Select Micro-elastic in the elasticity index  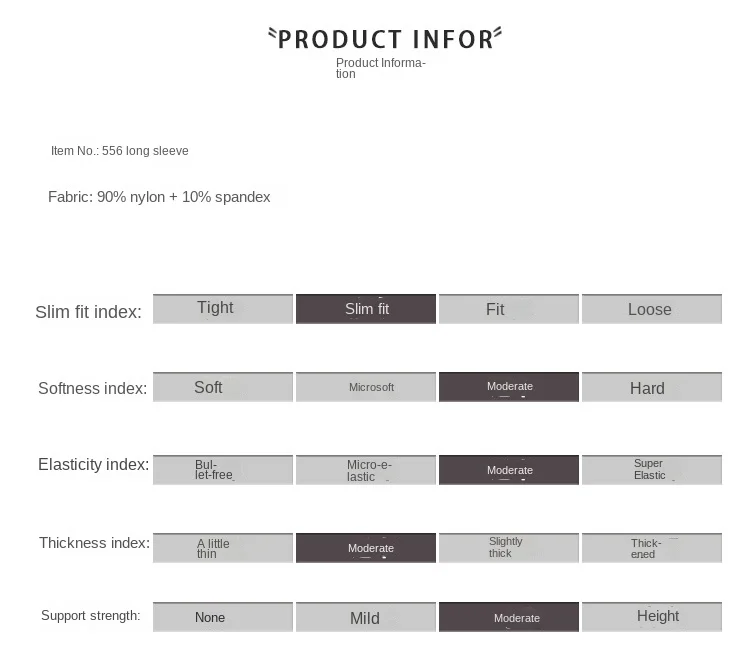pyautogui.click(x=366, y=470)
